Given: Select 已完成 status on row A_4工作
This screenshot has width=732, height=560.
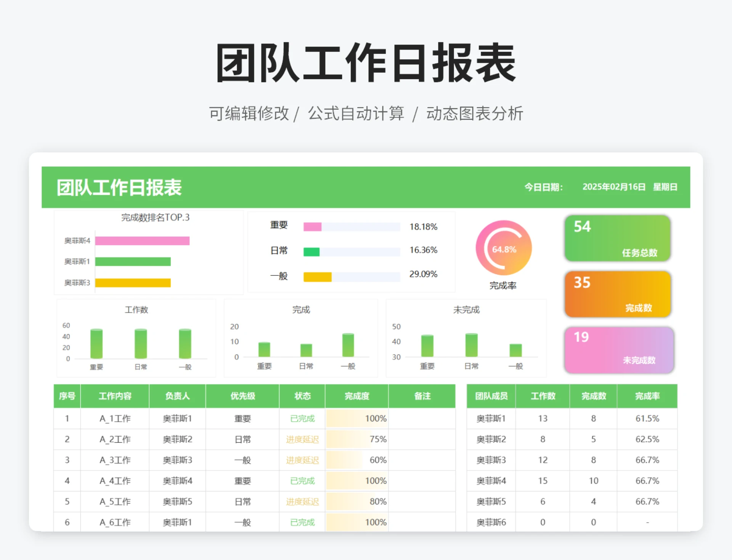Looking at the screenshot, I should pos(302,481).
